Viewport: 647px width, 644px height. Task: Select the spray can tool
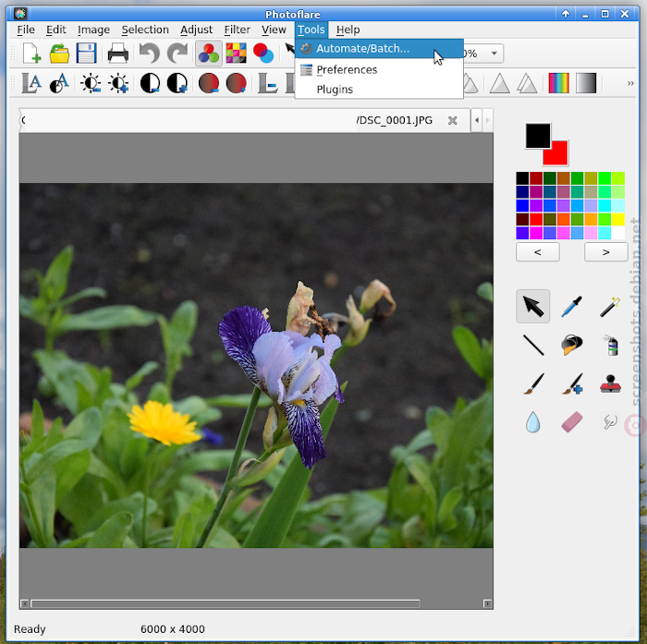[x=610, y=345]
